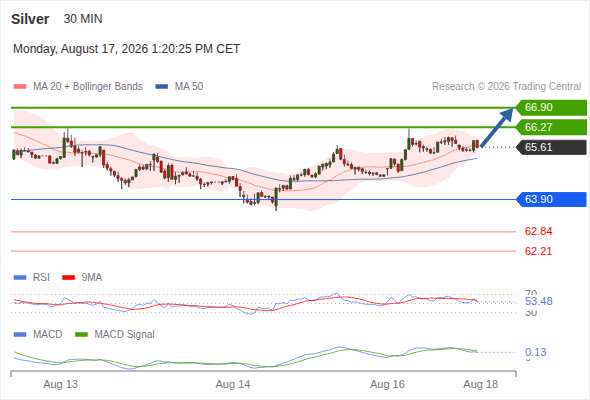This screenshot has width=590, height=400.
Task: Select the 65.61 current price tag
Action: click(x=550, y=147)
